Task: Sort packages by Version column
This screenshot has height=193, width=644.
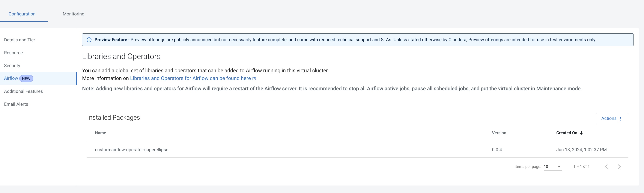Action: [x=499, y=133]
